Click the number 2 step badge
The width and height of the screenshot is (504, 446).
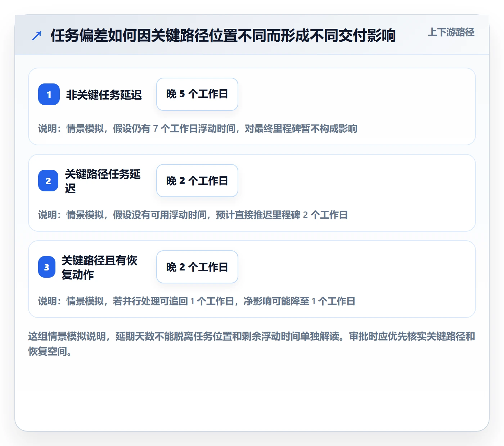coord(48,181)
